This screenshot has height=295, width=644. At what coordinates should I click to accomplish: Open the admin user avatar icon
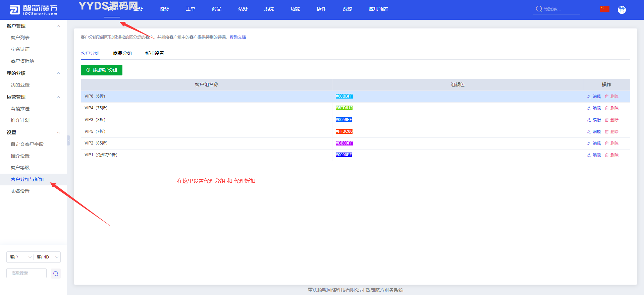point(622,10)
